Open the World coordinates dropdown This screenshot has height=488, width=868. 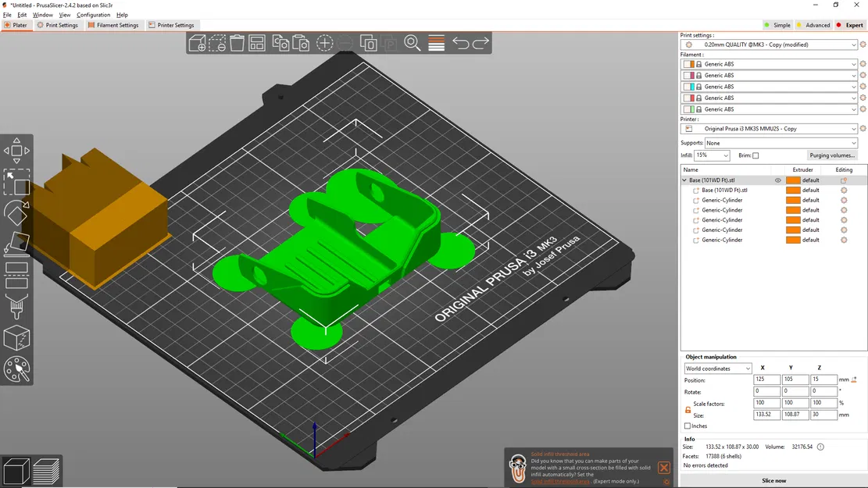(717, 369)
